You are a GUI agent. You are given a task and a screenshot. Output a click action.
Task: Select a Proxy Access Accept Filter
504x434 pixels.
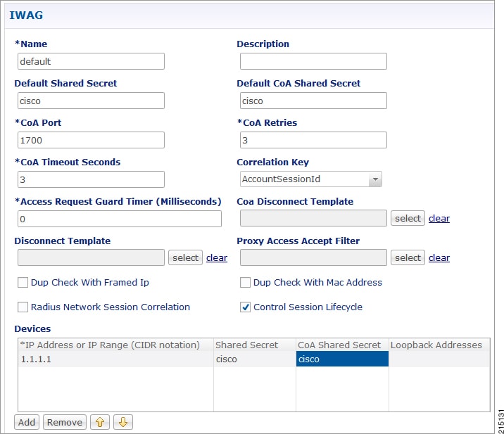click(x=408, y=257)
